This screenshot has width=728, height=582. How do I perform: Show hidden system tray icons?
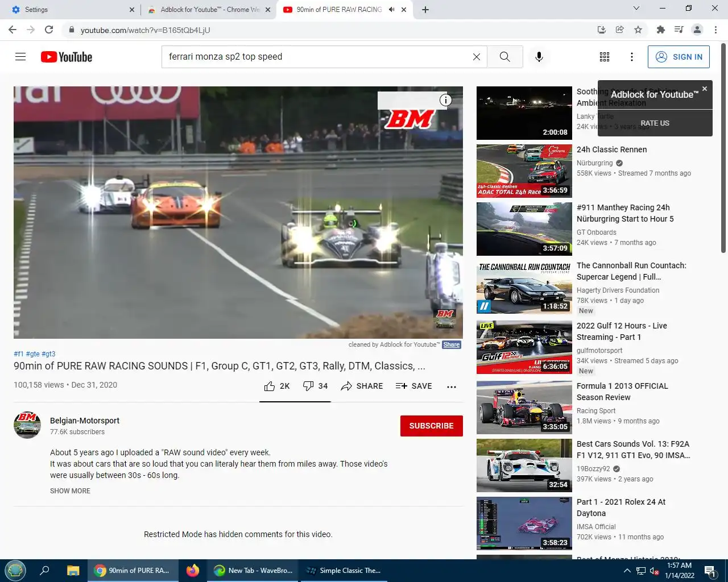[x=627, y=571]
